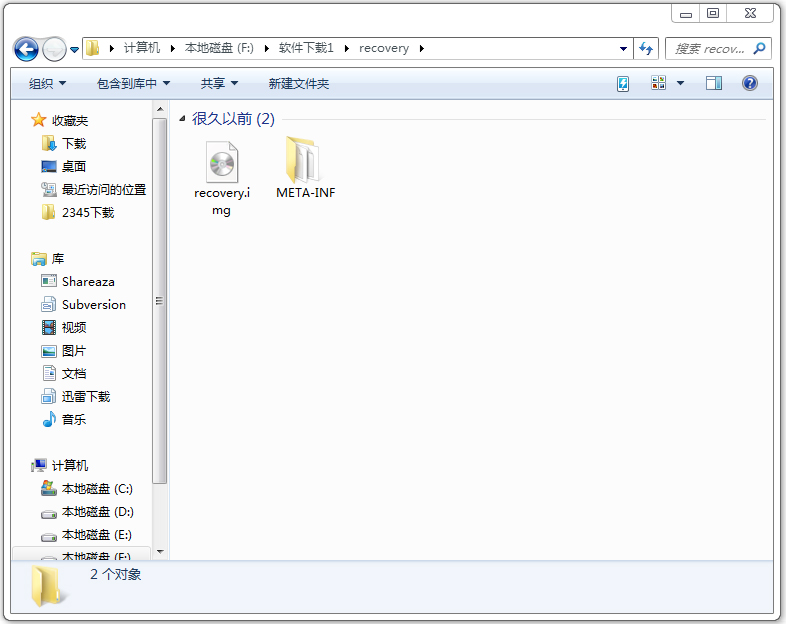Click the magnifier search icon

click(x=759, y=48)
